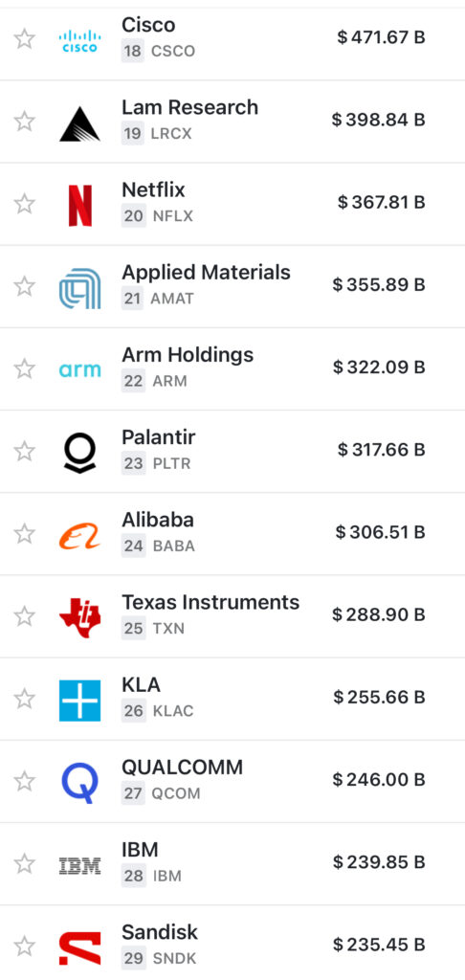Image resolution: width=465 pixels, height=980 pixels.
Task: Mark Sandisk as favorite with star
Action: pos(24,947)
